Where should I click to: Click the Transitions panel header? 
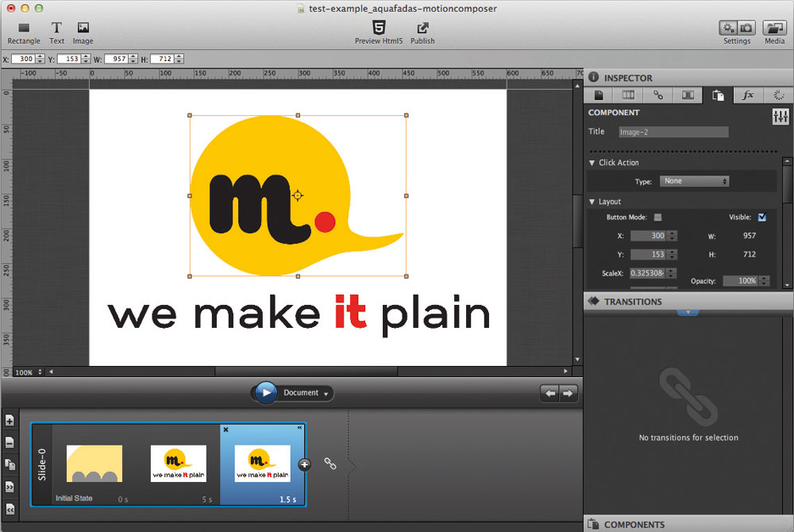pyautogui.click(x=688, y=302)
